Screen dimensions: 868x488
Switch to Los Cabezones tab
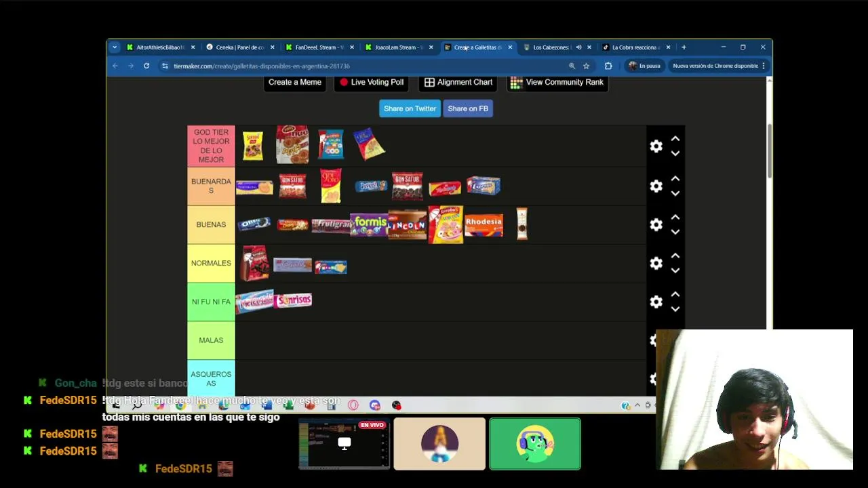click(551, 47)
